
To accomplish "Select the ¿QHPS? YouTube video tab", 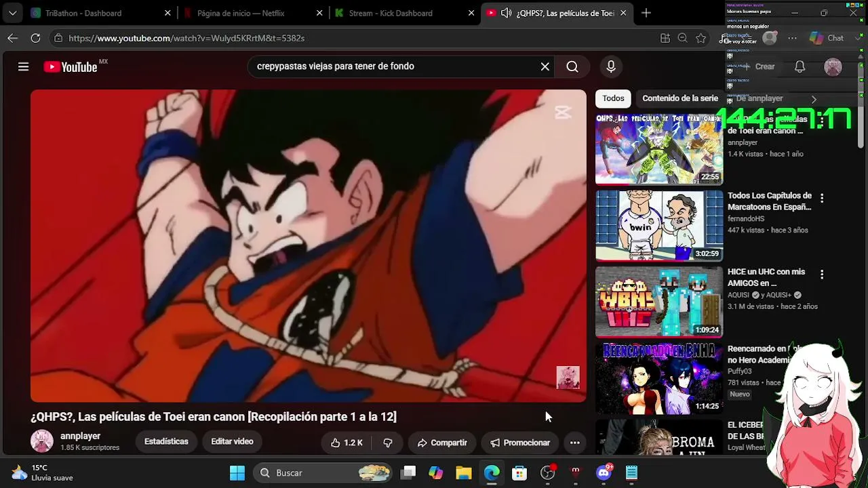I will [557, 13].
